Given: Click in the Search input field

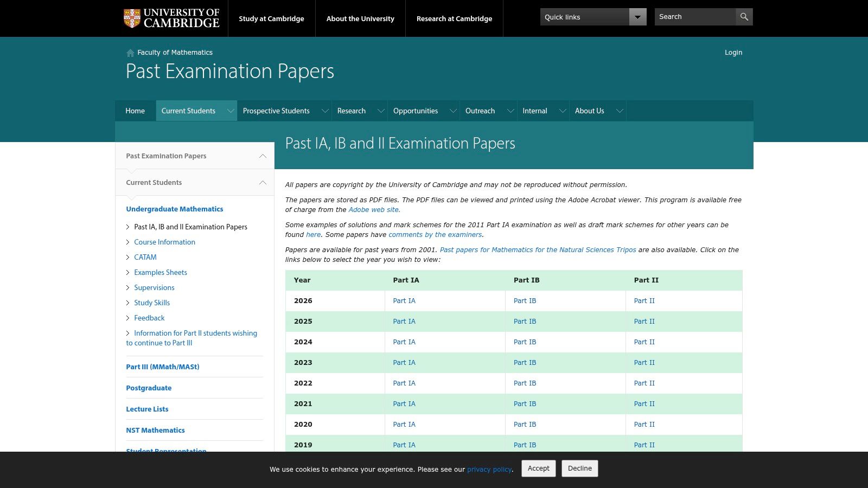Looking at the screenshot, I should [695, 17].
